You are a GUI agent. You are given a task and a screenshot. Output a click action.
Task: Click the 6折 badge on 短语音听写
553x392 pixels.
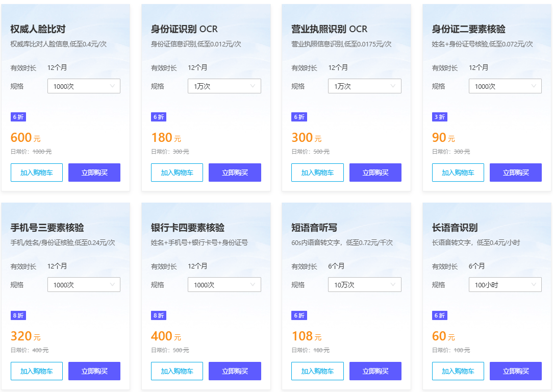point(299,315)
